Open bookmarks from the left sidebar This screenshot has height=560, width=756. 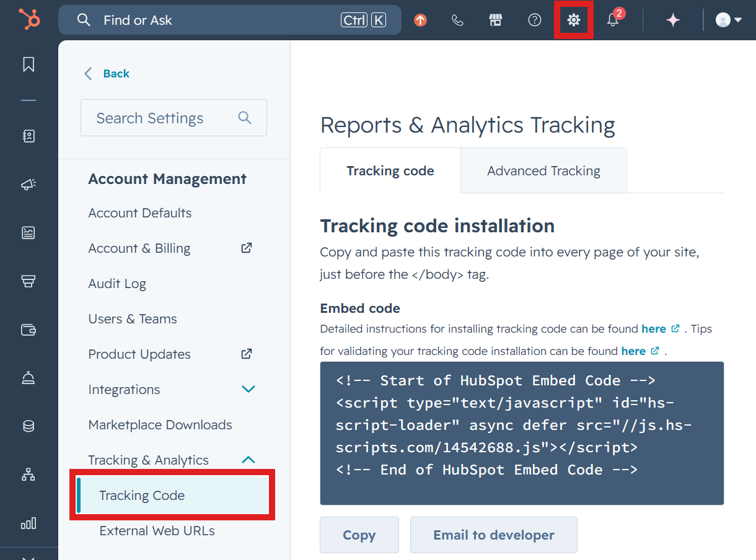29,64
